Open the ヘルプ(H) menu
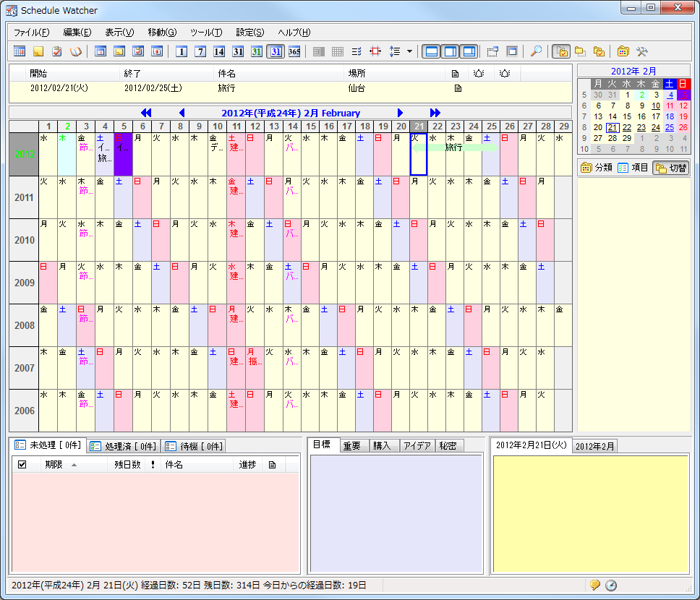This screenshot has height=600, width=700. (x=294, y=32)
